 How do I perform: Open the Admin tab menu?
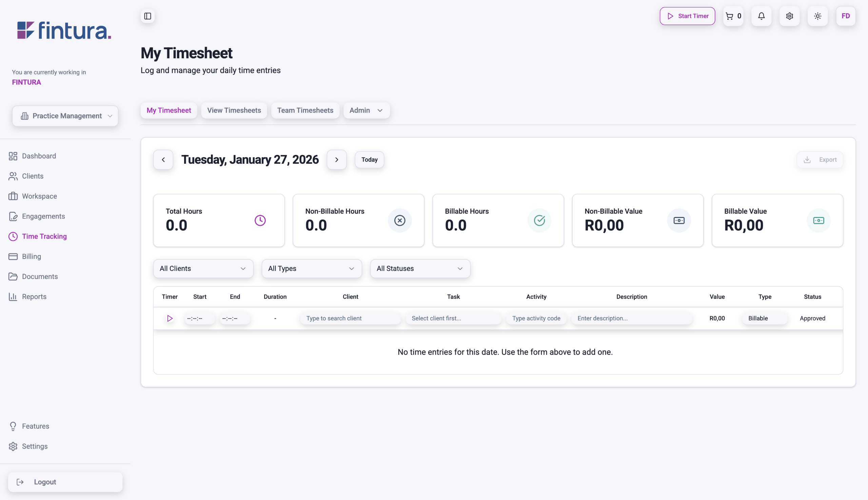point(366,111)
